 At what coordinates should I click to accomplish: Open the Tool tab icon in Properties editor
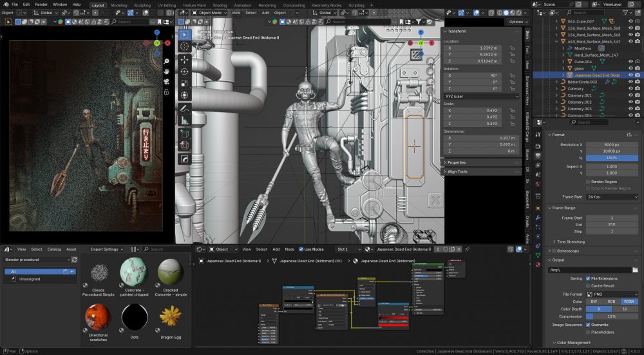tap(538, 135)
